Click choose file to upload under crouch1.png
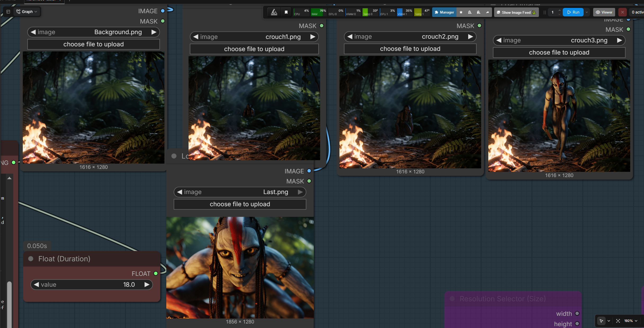644x328 pixels. pos(254,49)
